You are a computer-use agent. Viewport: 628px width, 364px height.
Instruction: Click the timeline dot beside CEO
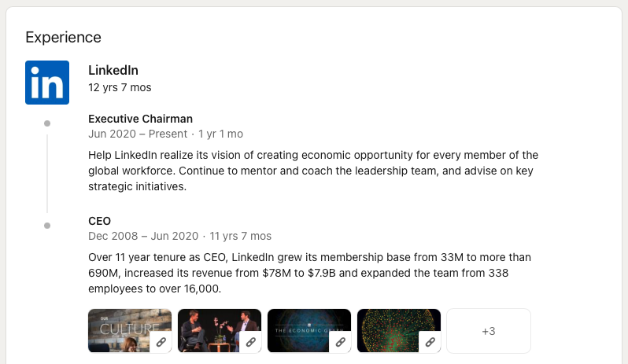click(47, 226)
